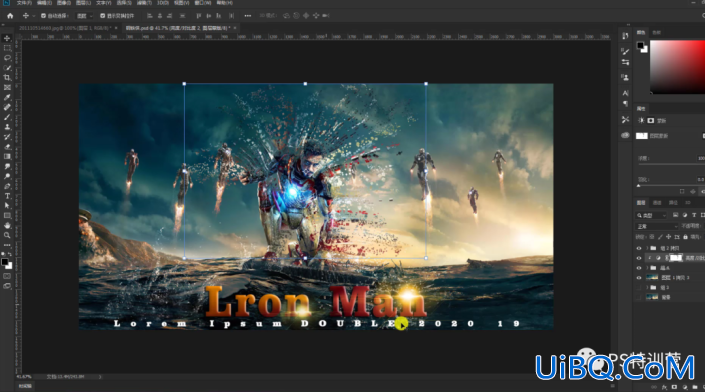Expand the third row layer group
705x392 pixels.
pyautogui.click(x=647, y=268)
